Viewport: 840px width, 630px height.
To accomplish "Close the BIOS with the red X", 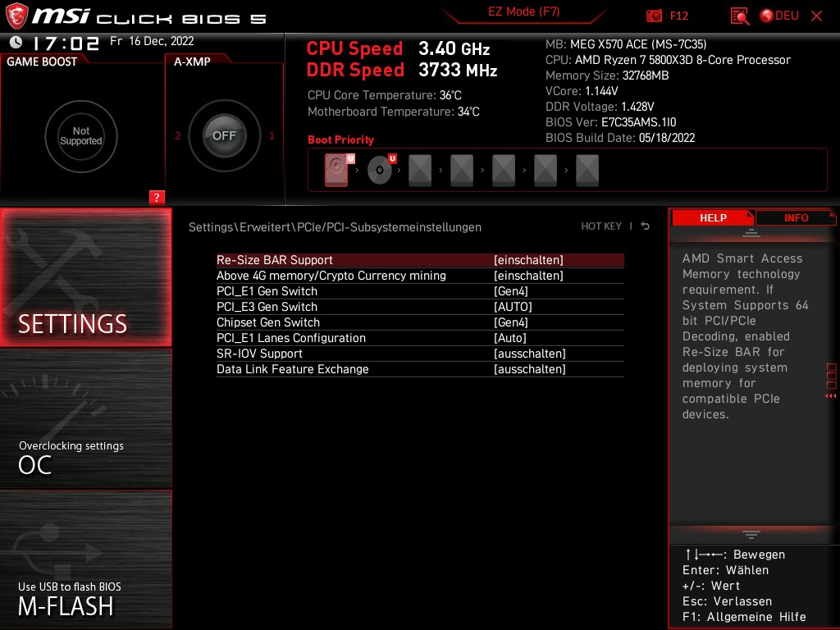I will [816, 16].
